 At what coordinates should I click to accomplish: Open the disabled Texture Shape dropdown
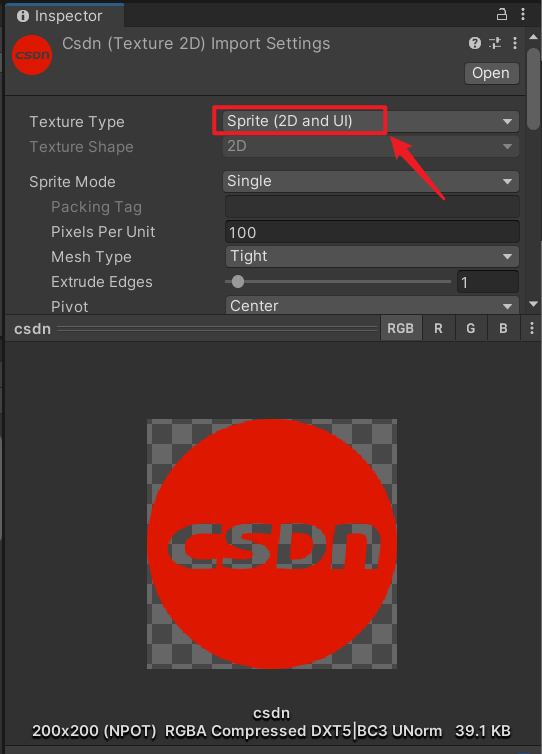point(370,146)
